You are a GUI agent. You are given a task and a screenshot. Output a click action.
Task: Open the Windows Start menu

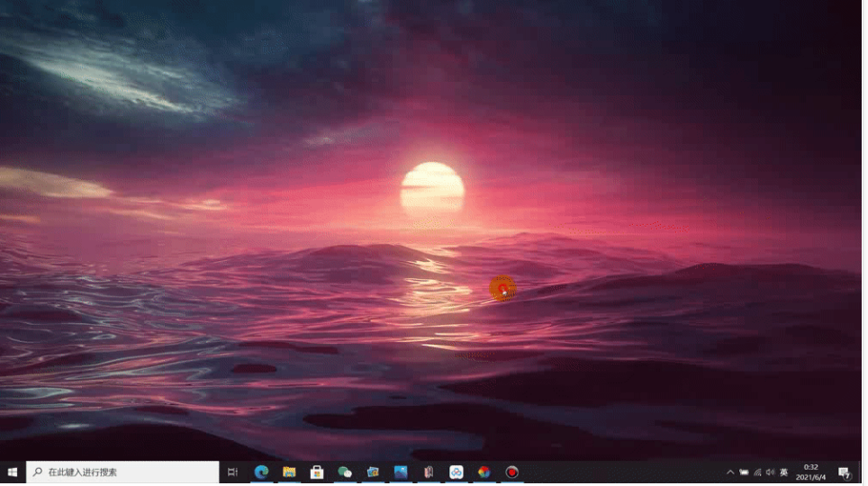(x=13, y=472)
